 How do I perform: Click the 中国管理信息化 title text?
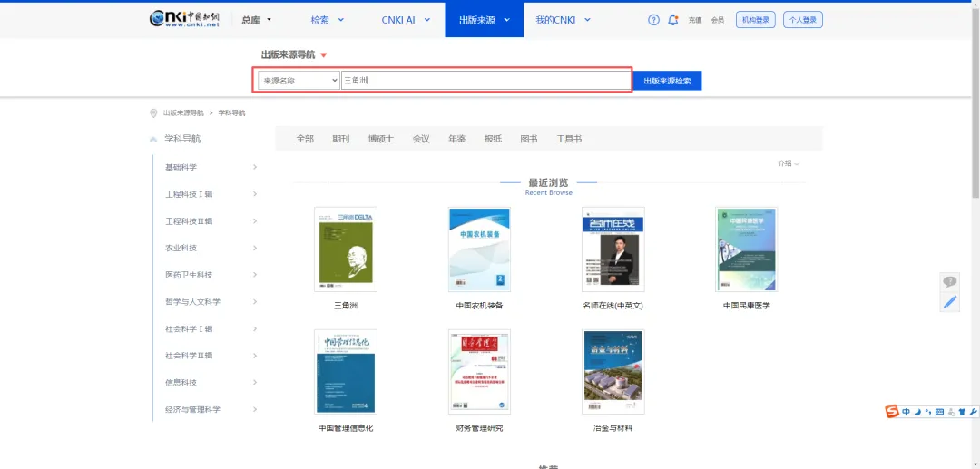click(x=346, y=428)
